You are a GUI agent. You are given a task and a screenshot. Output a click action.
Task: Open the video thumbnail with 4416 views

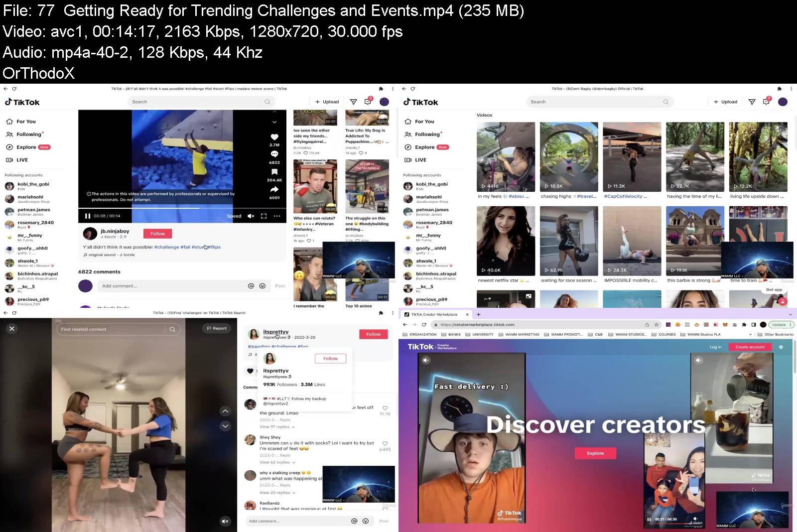[x=506, y=157]
